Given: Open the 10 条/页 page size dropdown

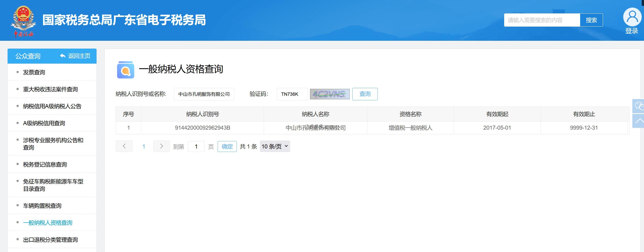Looking at the screenshot, I should pos(275,146).
